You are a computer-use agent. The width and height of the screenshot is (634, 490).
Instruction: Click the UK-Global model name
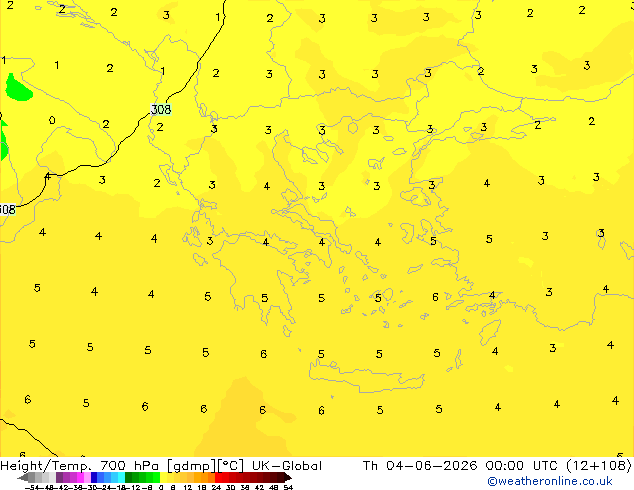click(287, 466)
